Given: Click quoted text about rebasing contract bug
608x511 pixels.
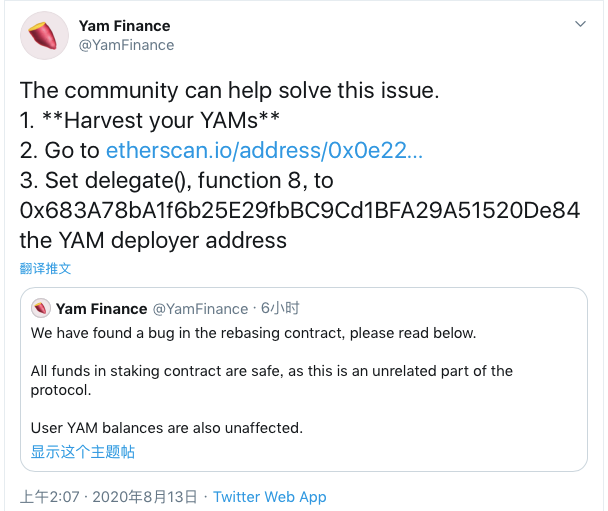Looking at the screenshot, I should (x=253, y=332).
